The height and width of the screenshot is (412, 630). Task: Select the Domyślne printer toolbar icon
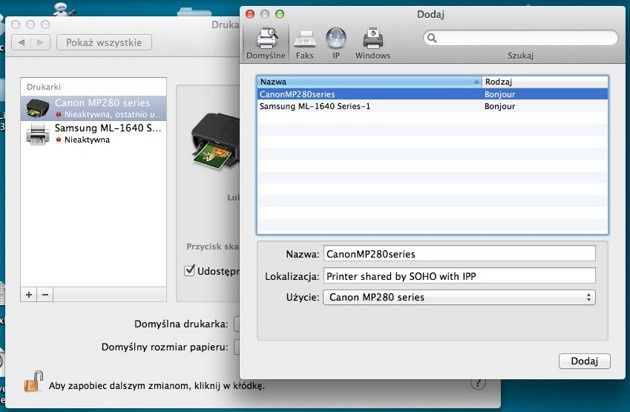tap(266, 39)
